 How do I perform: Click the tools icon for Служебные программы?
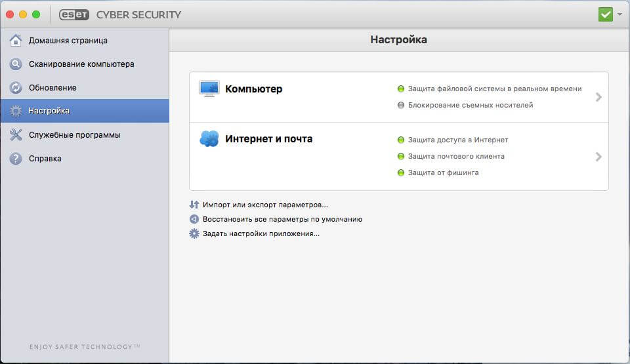pyautogui.click(x=16, y=134)
